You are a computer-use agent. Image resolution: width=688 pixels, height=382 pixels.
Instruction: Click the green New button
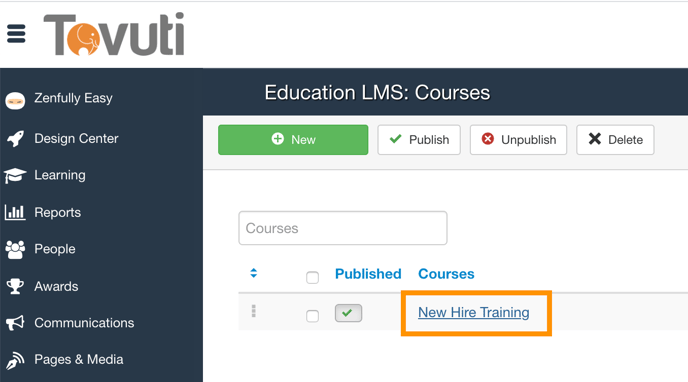(x=293, y=139)
